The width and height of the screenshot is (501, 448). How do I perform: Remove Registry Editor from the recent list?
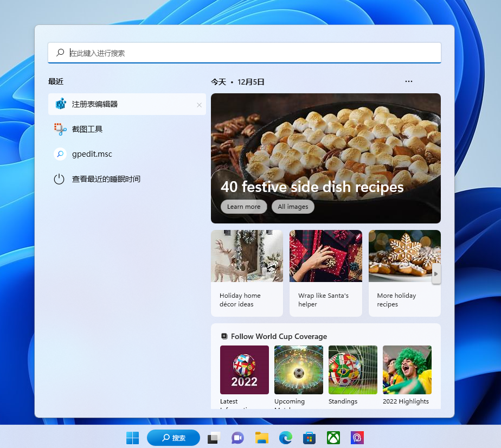199,105
